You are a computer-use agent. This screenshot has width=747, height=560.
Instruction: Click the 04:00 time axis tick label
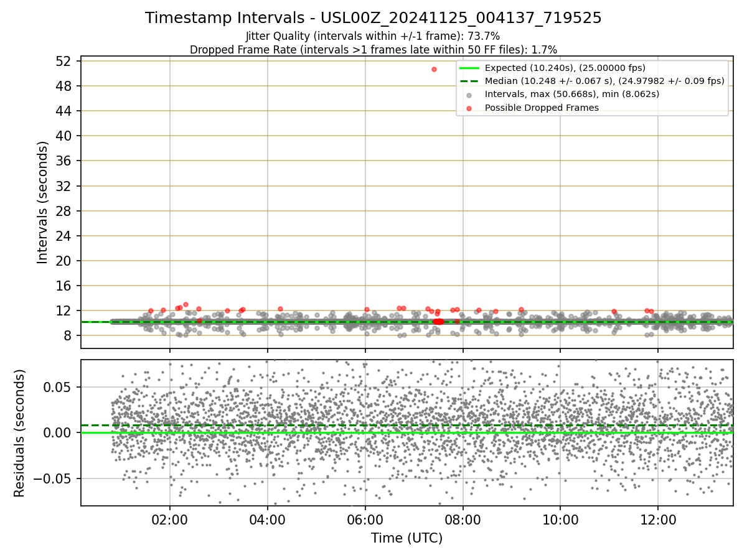[x=268, y=520]
